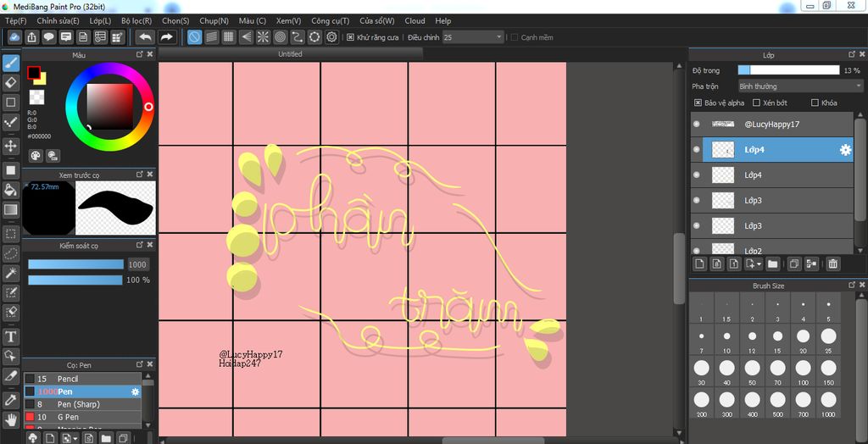Delete layer with trash icon
The image size is (868, 444).
click(x=832, y=264)
